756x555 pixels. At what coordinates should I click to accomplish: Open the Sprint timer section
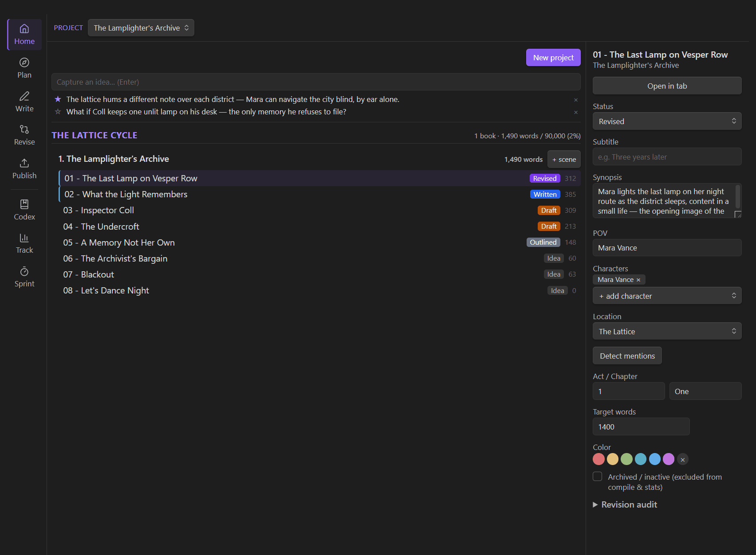[x=24, y=277]
